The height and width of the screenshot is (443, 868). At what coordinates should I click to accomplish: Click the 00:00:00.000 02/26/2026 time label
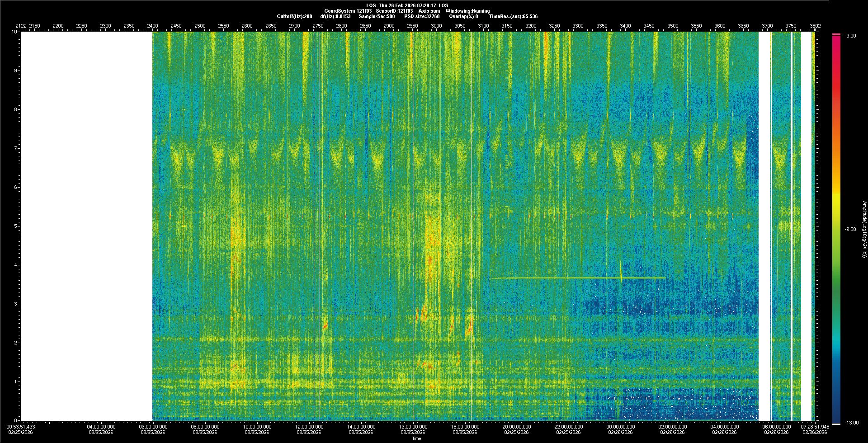[621, 429]
